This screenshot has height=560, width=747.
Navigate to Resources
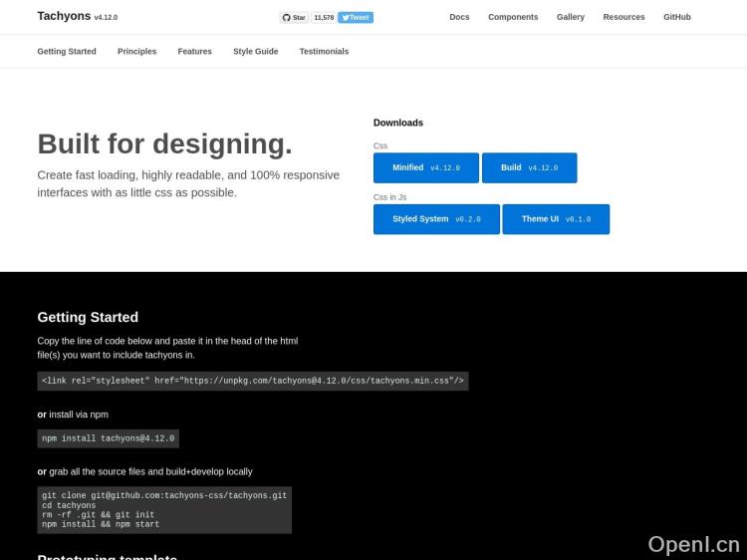click(x=623, y=17)
